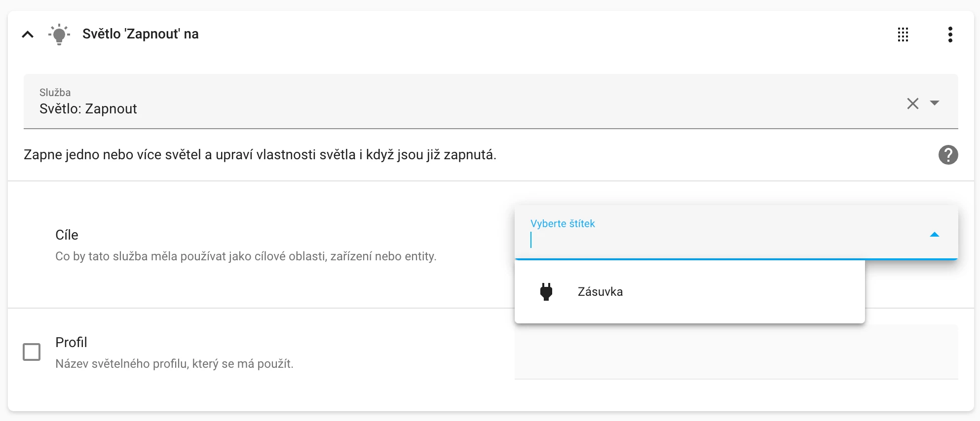This screenshot has height=421, width=980.
Task: Open the nine-dot grid icon in the header
Action: click(x=903, y=35)
